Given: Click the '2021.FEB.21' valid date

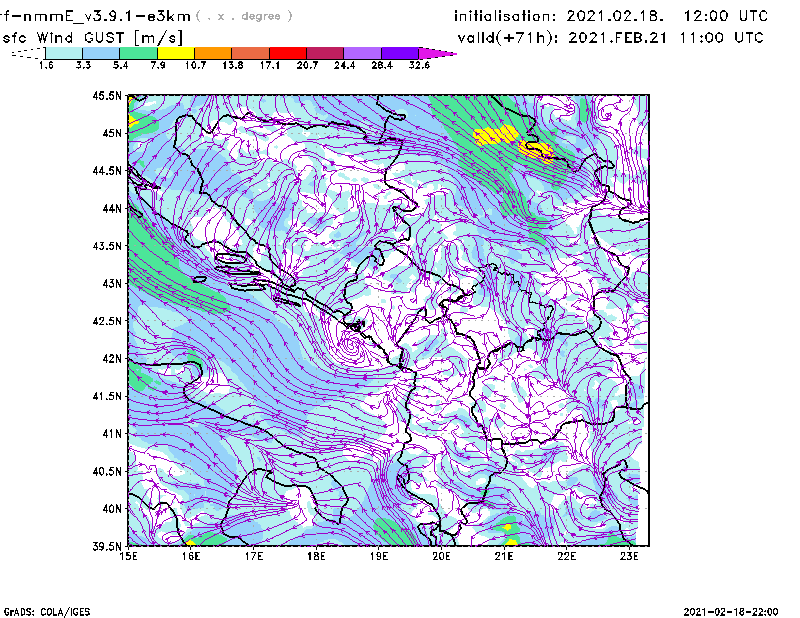Looking at the screenshot, I should (618, 38).
